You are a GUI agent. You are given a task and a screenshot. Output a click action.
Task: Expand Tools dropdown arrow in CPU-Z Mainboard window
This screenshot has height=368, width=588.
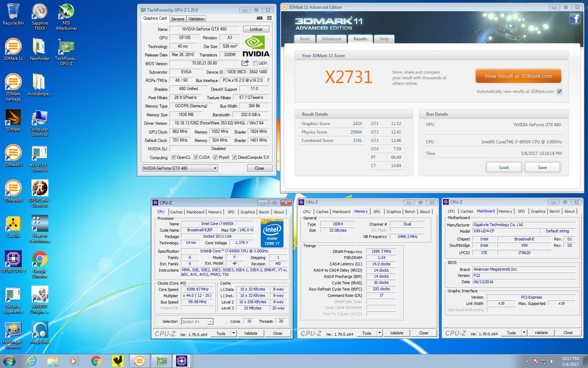click(x=524, y=333)
